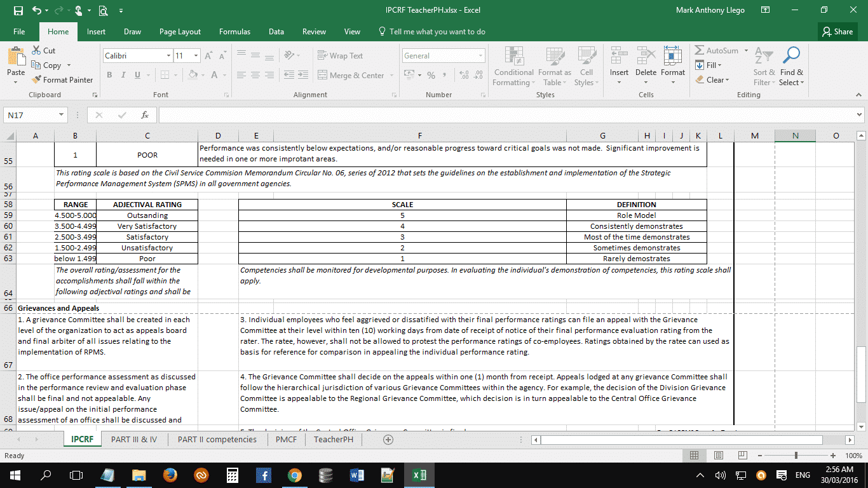Open the File menu
Screen dimensions: 868x488
click(19, 32)
